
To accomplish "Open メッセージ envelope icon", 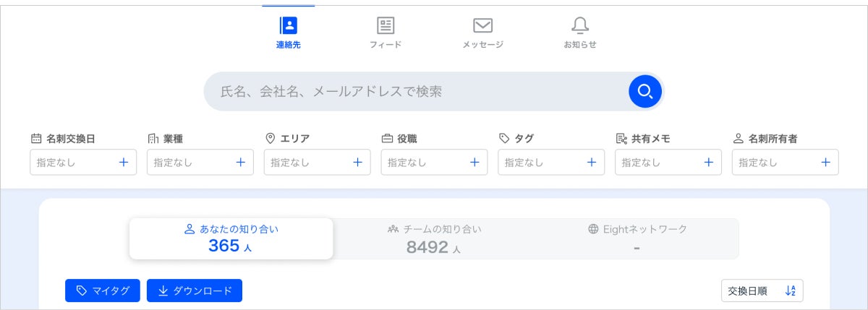I will click(482, 27).
